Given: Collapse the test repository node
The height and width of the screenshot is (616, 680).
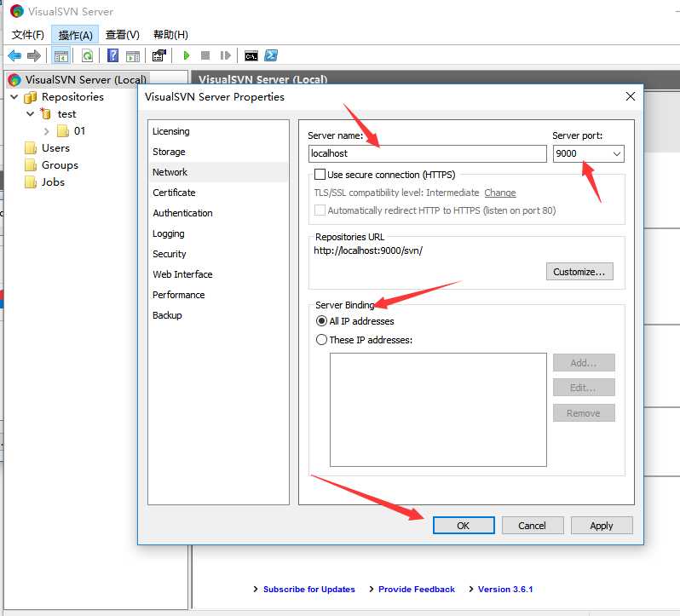Looking at the screenshot, I should (x=31, y=114).
